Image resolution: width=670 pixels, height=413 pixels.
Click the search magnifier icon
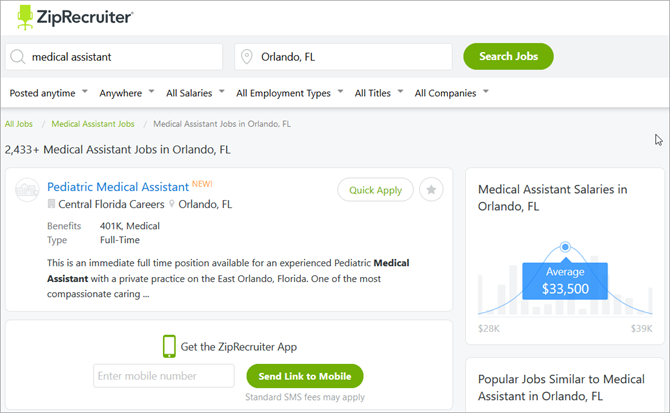(17, 57)
